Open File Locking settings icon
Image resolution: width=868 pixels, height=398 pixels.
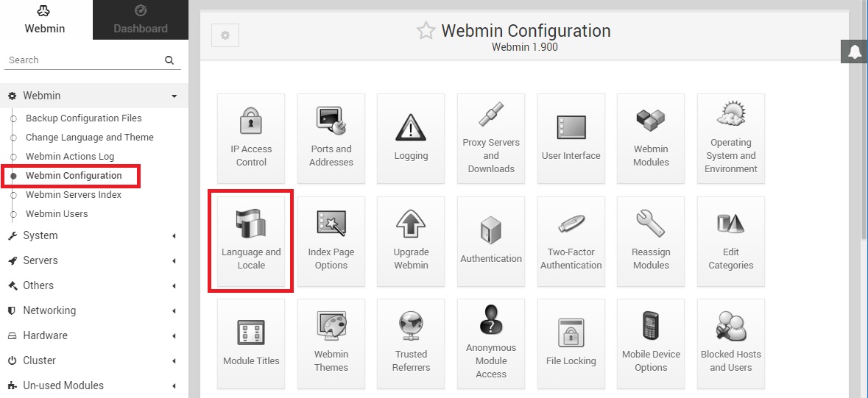point(571,333)
